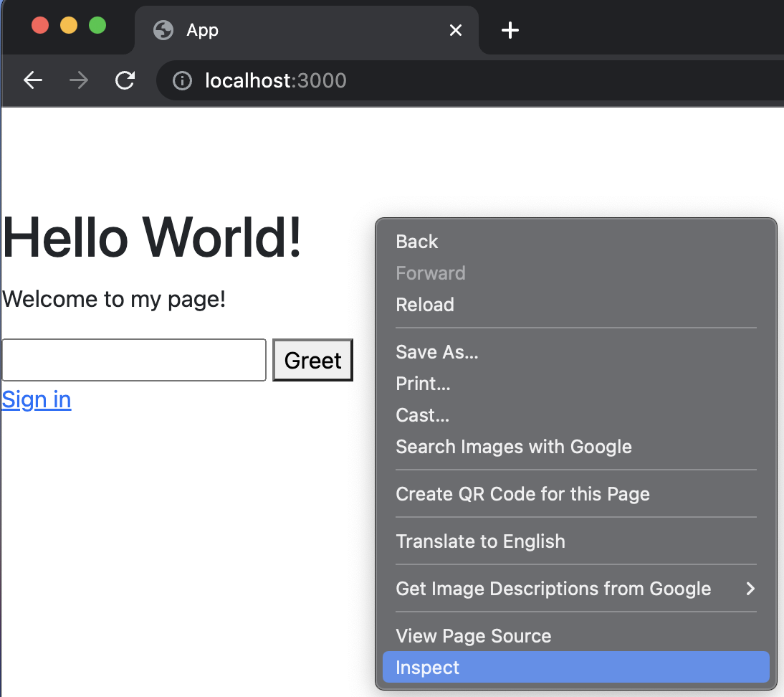The width and height of the screenshot is (784, 697).
Task: Select Translate to English option
Action: 480,541
